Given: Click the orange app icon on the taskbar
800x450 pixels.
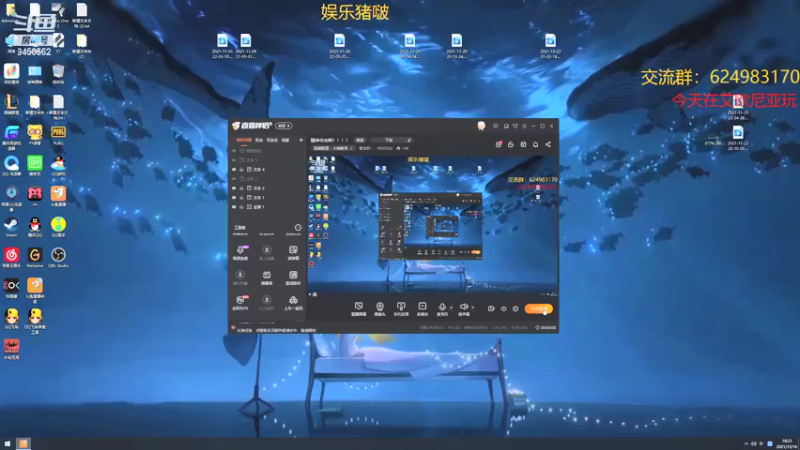Looking at the screenshot, I should coord(23,444).
